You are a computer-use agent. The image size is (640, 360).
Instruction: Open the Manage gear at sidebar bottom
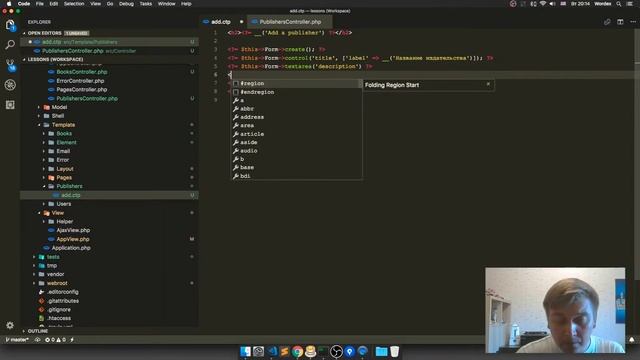[10, 325]
